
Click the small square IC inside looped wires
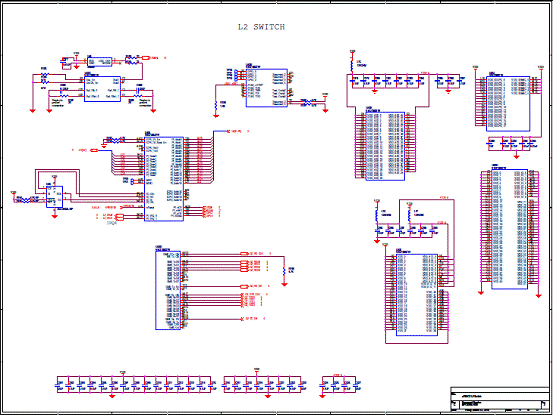pyautogui.click(x=55, y=197)
